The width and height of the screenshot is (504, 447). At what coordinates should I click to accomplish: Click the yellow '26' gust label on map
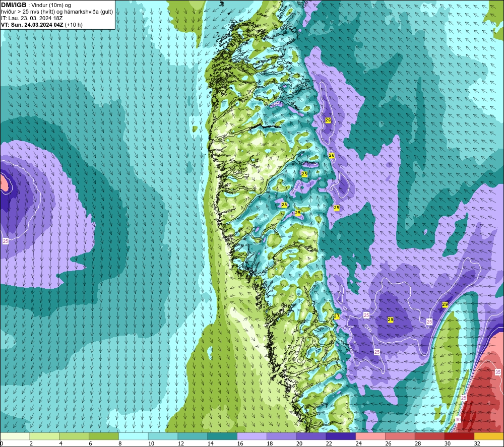pos(332,155)
